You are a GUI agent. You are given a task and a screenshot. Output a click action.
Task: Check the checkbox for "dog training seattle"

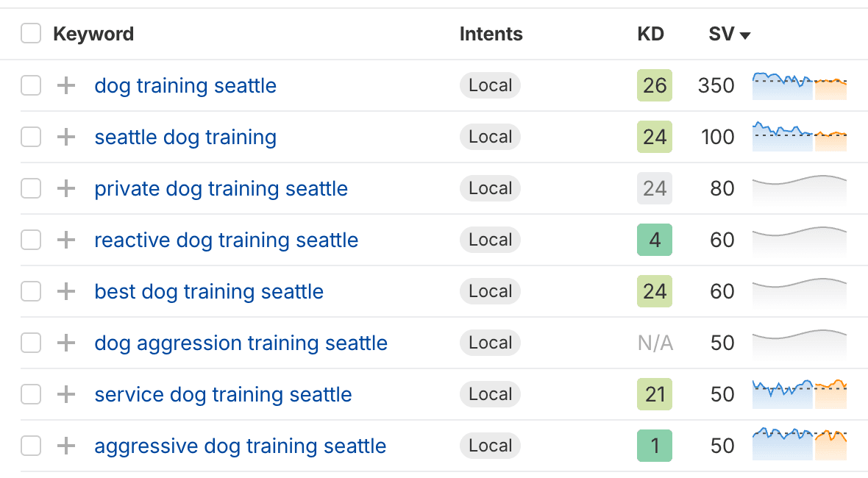tap(30, 85)
